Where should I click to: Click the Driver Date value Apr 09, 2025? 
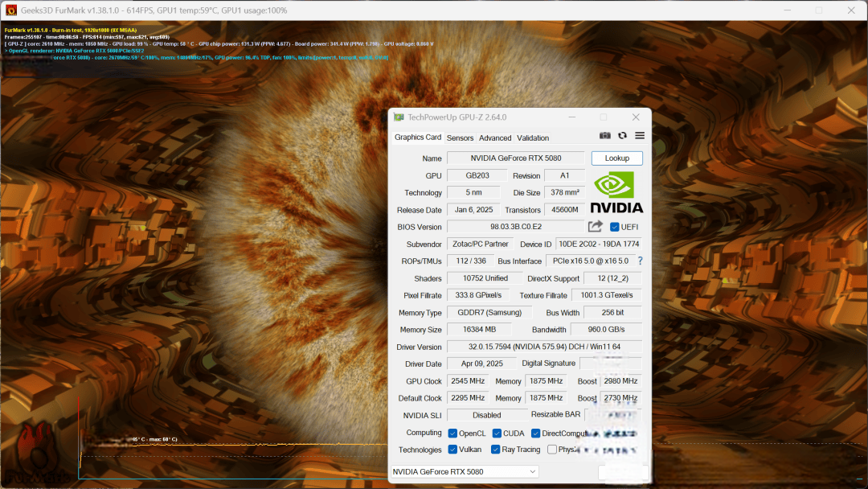482,364
